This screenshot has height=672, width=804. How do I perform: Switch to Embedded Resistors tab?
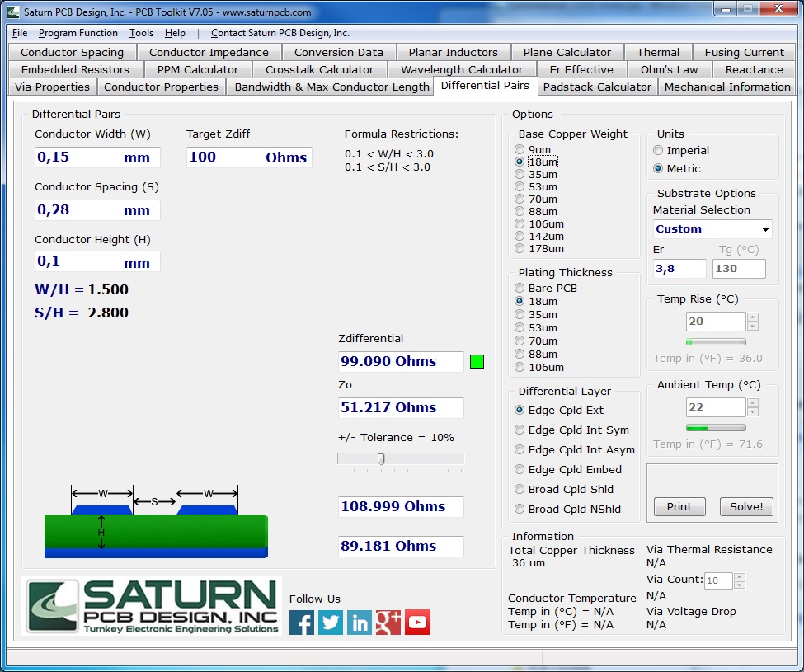(x=75, y=69)
